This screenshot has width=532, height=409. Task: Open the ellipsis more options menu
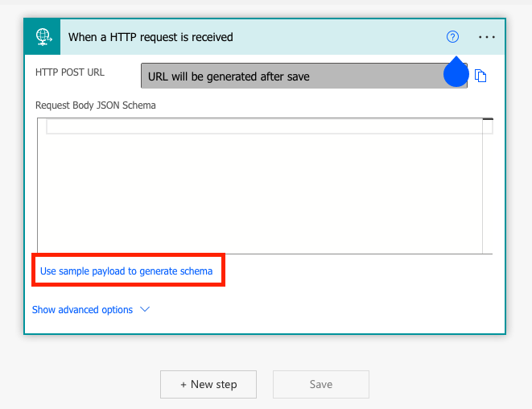tap(487, 37)
